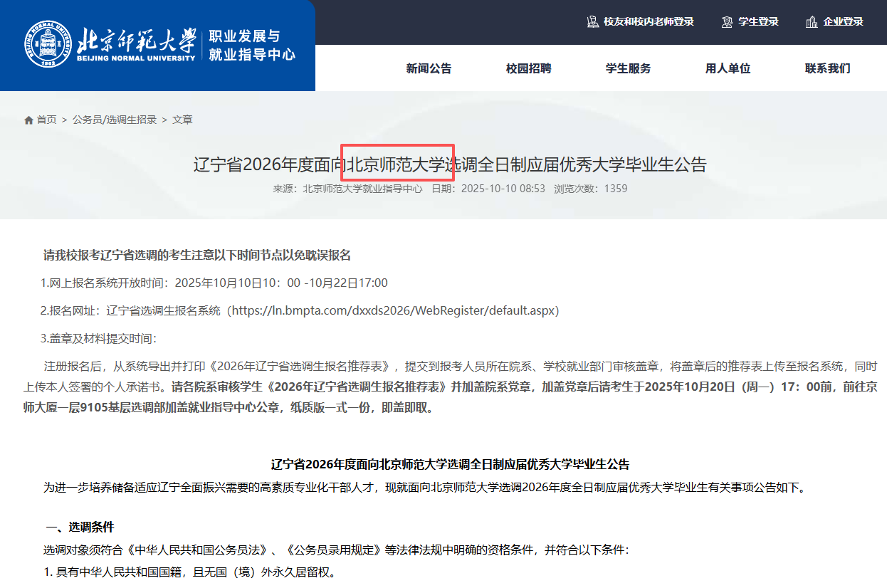
Task: Open the 新闻公告 menu
Action: [x=429, y=68]
